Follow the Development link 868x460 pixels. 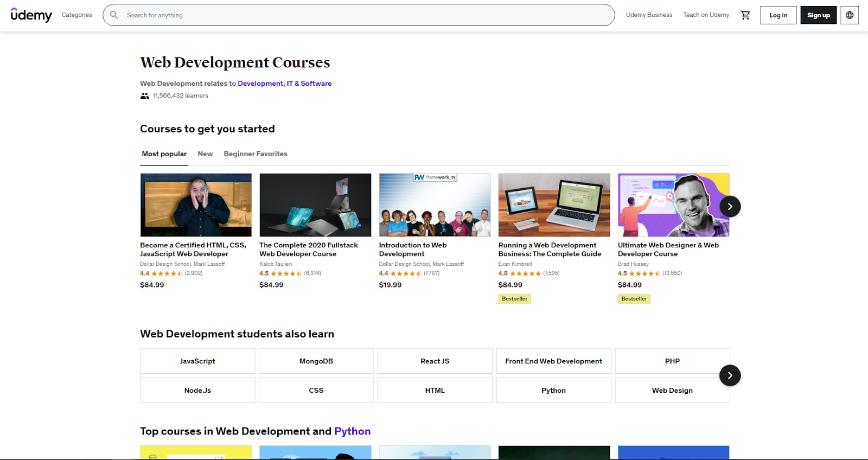click(260, 84)
